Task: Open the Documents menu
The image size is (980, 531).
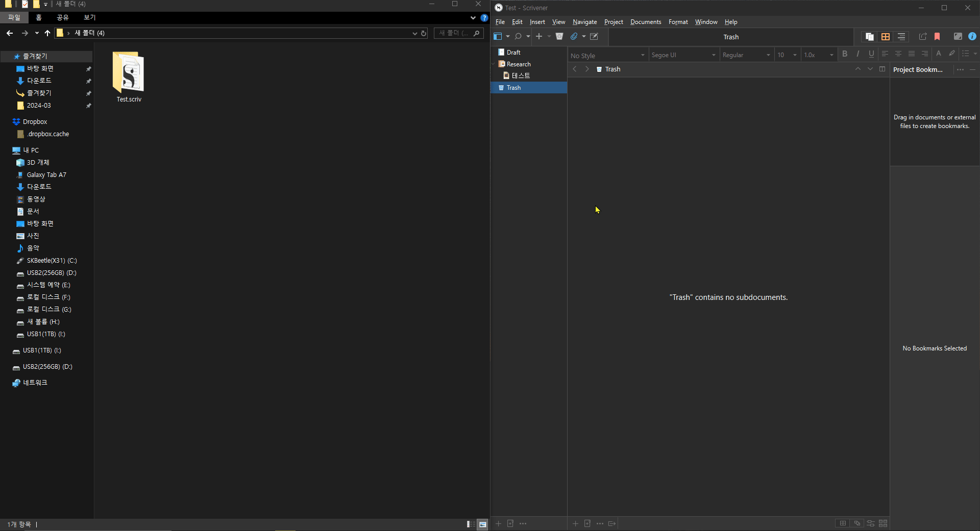Action: pos(645,22)
